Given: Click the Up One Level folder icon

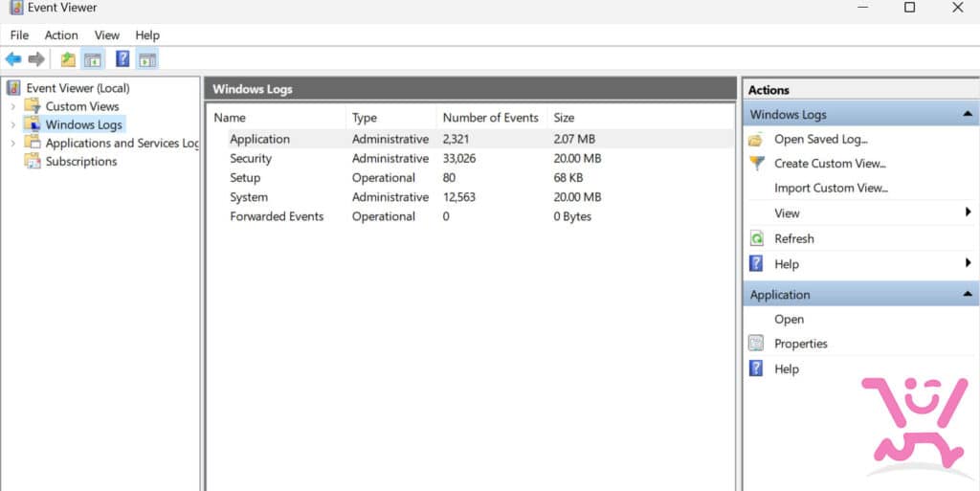Looking at the screenshot, I should pyautogui.click(x=68, y=59).
